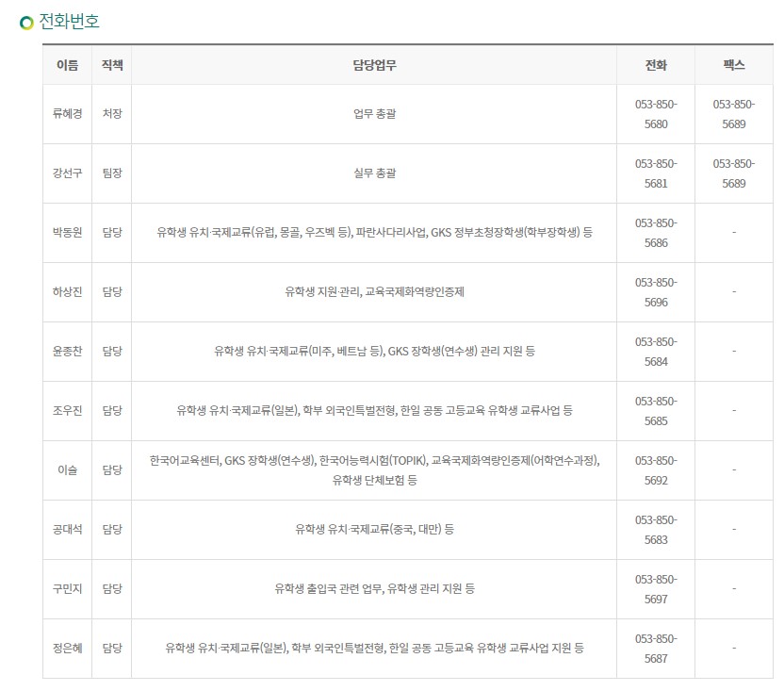Click the name 류혜경 in the table

tap(67, 114)
